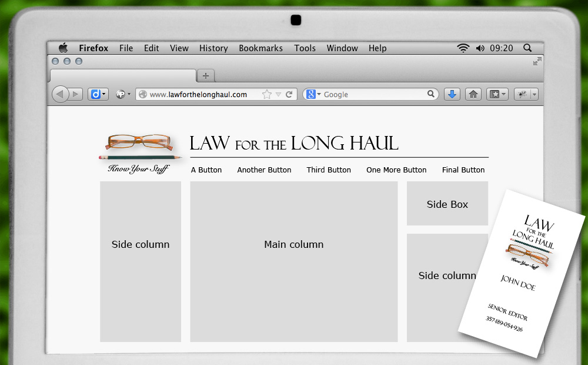Click the 09:20 clock in menu bar
The image size is (588, 365).
click(x=502, y=48)
